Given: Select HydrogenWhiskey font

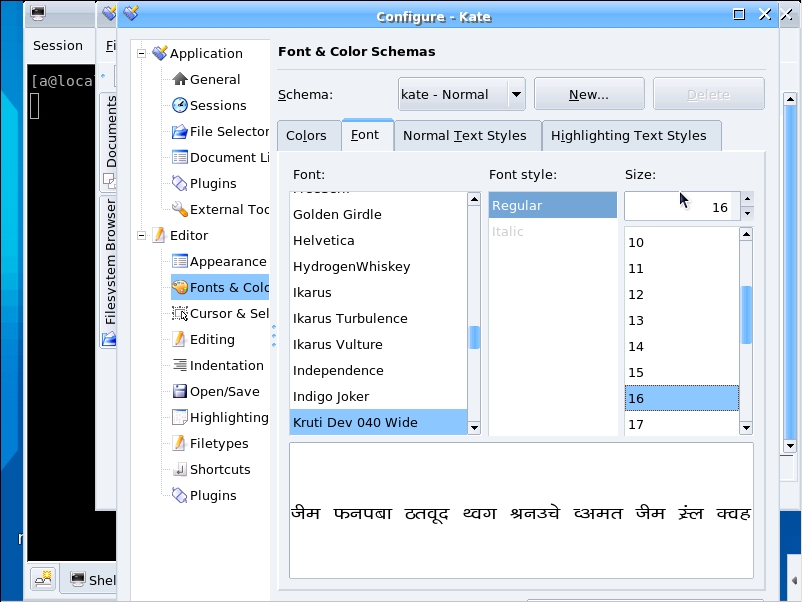Looking at the screenshot, I should tap(378, 266).
